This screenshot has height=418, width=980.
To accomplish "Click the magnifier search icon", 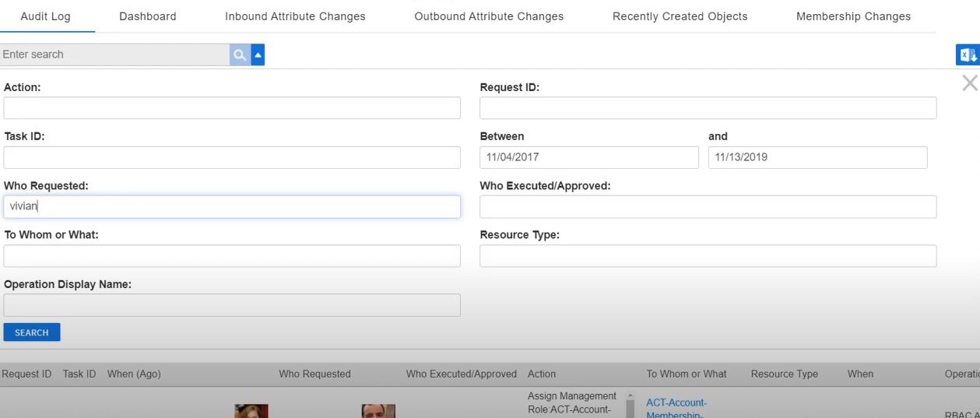I will tap(240, 54).
